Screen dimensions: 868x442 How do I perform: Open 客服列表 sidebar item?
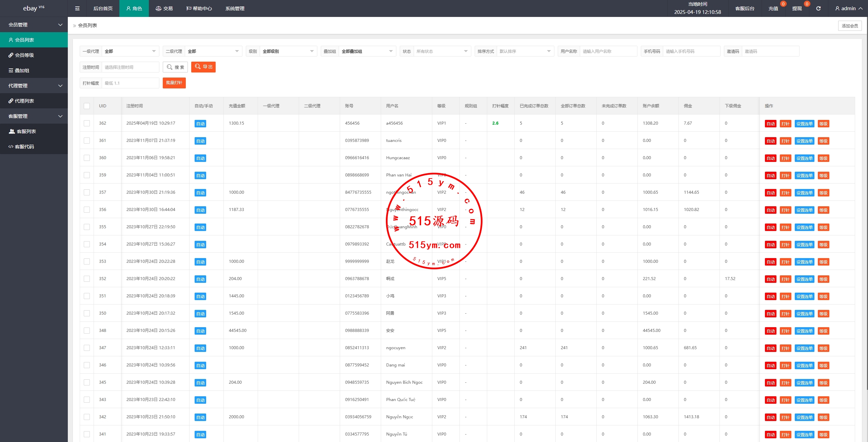[x=26, y=131]
